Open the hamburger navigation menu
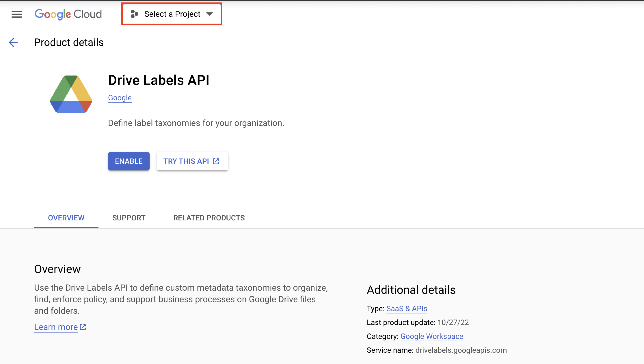The image size is (644, 364). pyautogui.click(x=17, y=14)
